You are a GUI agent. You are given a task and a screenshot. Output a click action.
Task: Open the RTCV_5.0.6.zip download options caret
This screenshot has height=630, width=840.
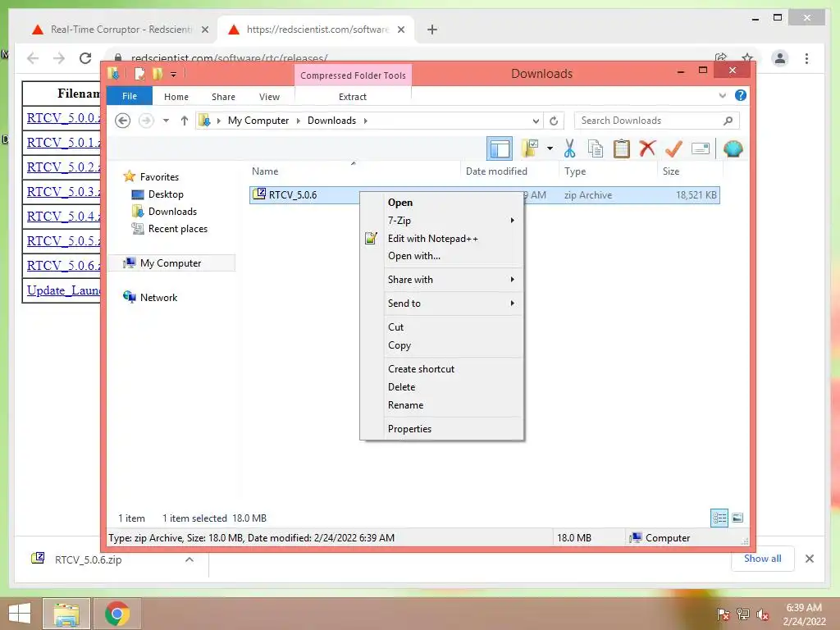coord(189,559)
